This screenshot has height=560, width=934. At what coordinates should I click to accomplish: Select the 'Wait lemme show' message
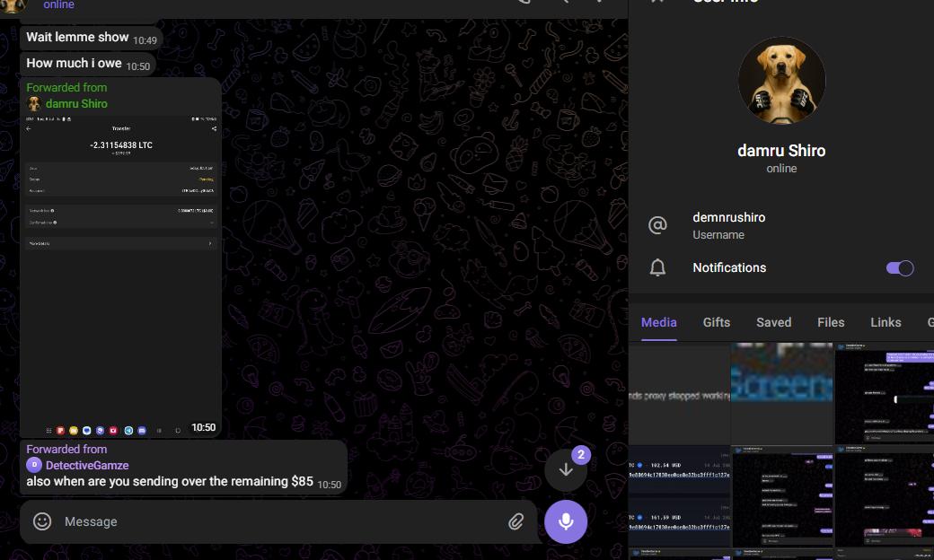tap(91, 37)
